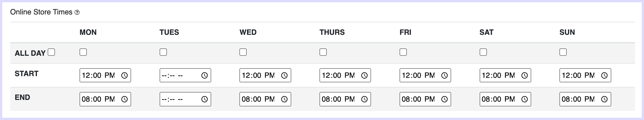Screen dimensions: 644x120
Task: Select the empty Tuesday start time field
Action: [185, 75]
